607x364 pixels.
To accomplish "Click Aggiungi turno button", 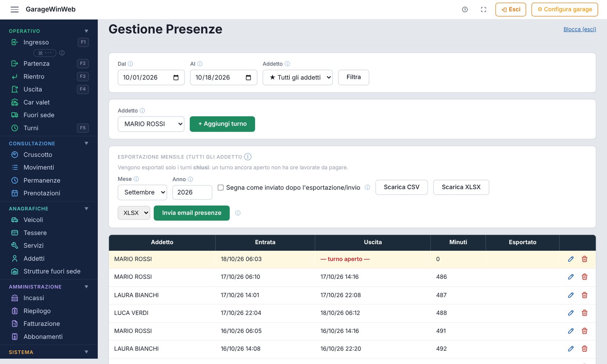I will (222, 124).
